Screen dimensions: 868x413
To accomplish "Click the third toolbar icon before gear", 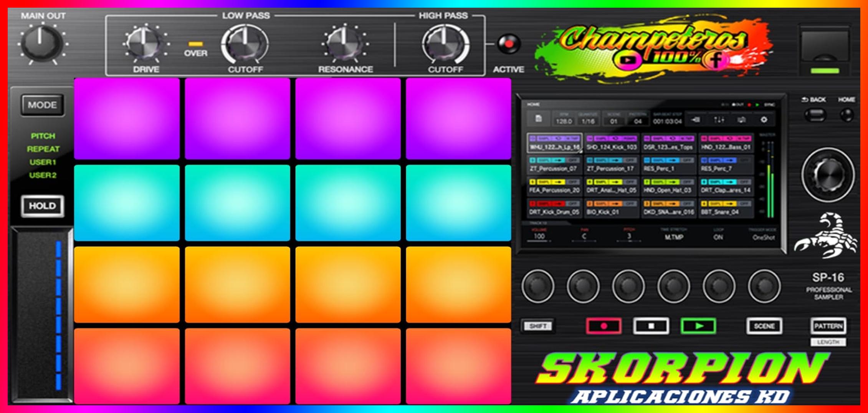I will point(741,120).
